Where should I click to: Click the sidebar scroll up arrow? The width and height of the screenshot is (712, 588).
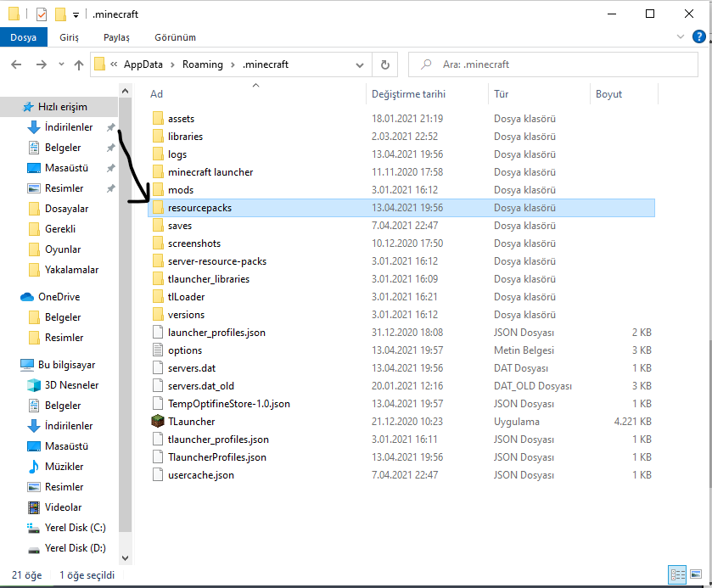[x=126, y=91]
